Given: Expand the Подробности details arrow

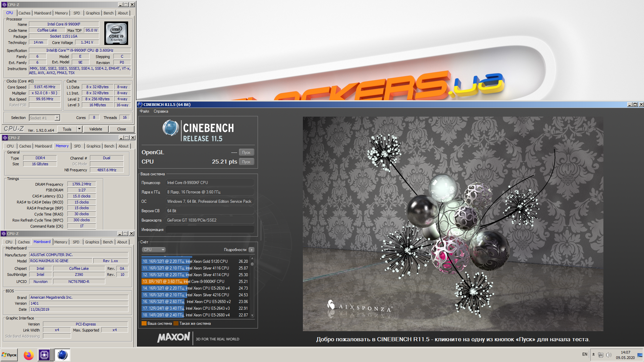Looking at the screenshot, I should click(252, 250).
